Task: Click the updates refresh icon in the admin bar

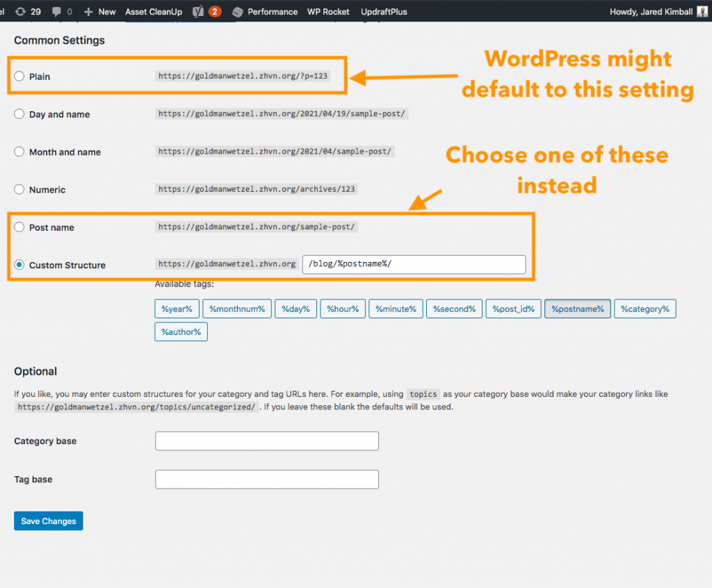Action: 20,12
